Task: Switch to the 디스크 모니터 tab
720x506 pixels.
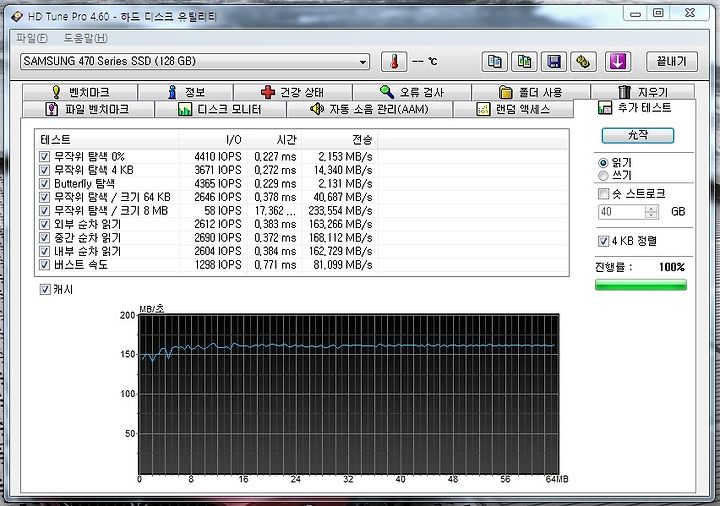Action: coord(220,109)
